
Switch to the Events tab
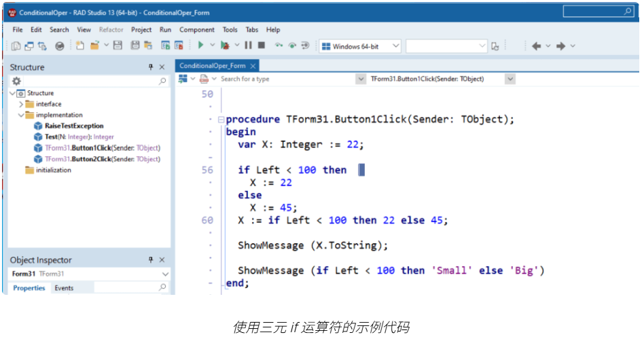tap(64, 288)
